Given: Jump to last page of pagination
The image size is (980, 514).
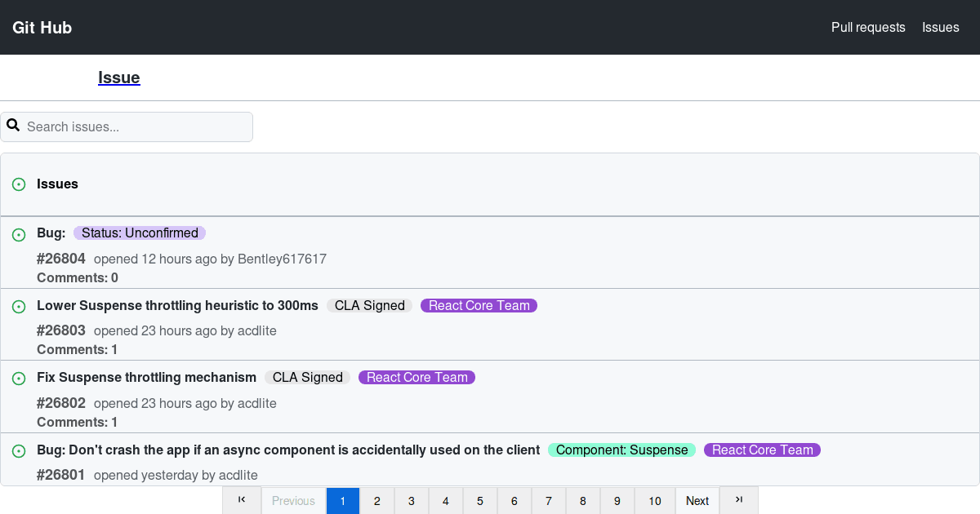Looking at the screenshot, I should (x=739, y=500).
